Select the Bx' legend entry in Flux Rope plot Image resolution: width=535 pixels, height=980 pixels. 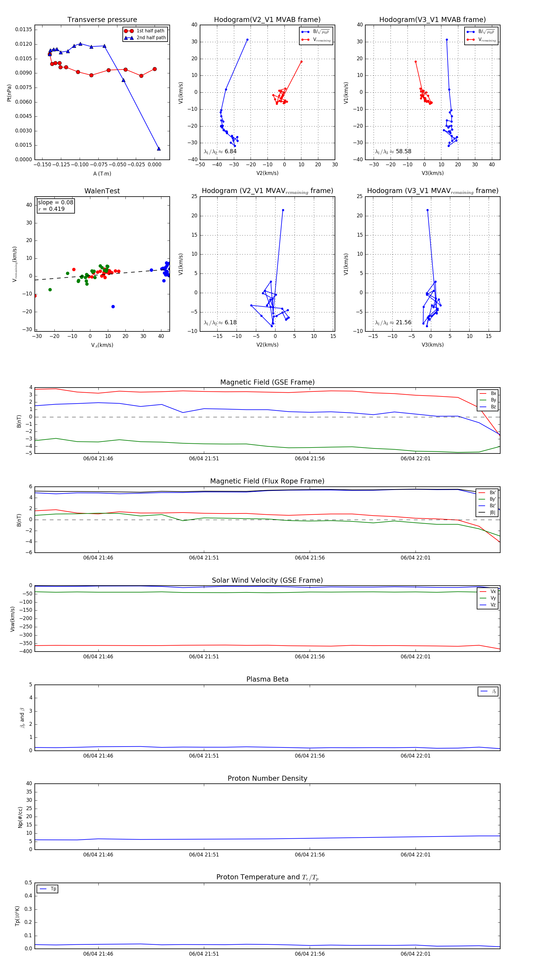pyautogui.click(x=488, y=493)
